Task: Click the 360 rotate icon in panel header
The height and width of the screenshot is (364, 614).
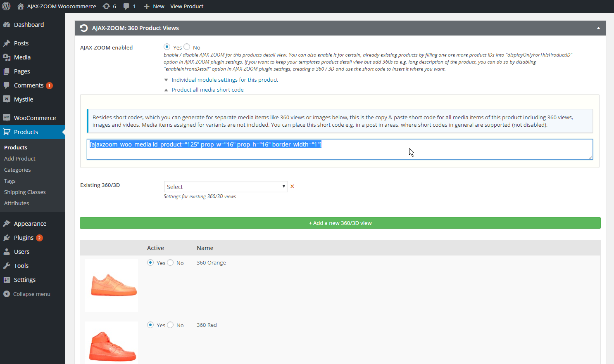Action: coord(84,28)
